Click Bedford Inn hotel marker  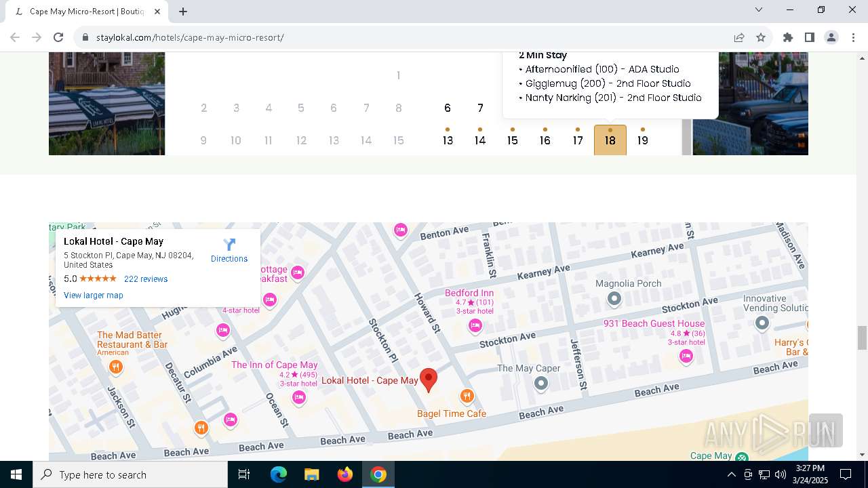tap(475, 326)
